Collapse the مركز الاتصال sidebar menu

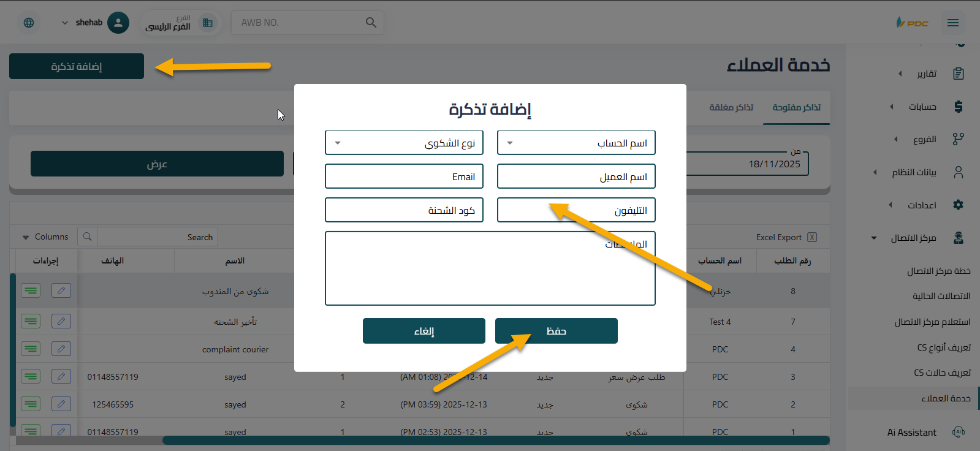pyautogui.click(x=874, y=238)
